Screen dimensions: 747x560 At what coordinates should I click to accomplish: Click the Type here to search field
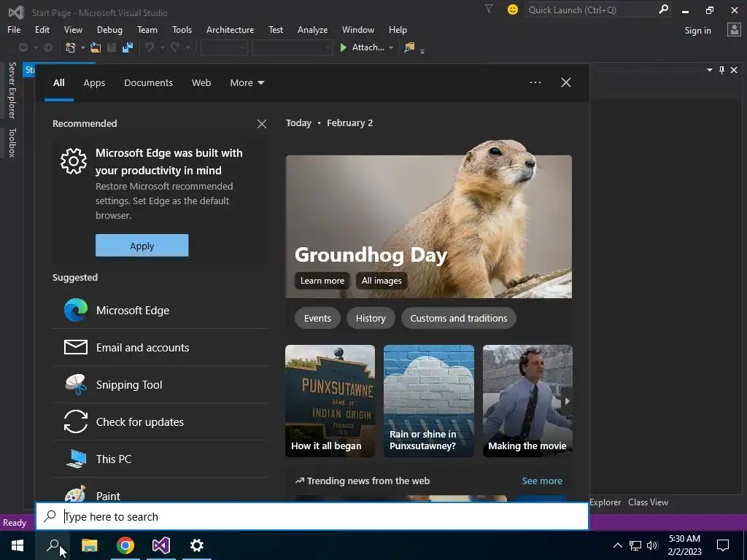pos(312,516)
